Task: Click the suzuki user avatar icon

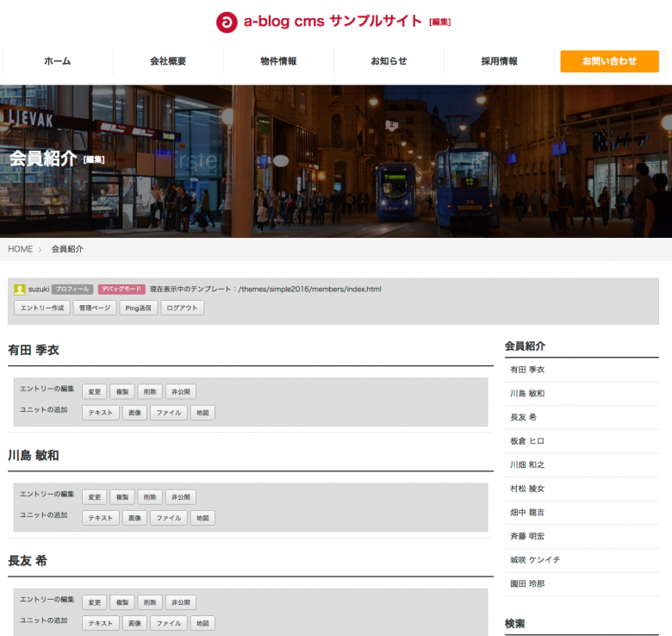Action: 20,290
